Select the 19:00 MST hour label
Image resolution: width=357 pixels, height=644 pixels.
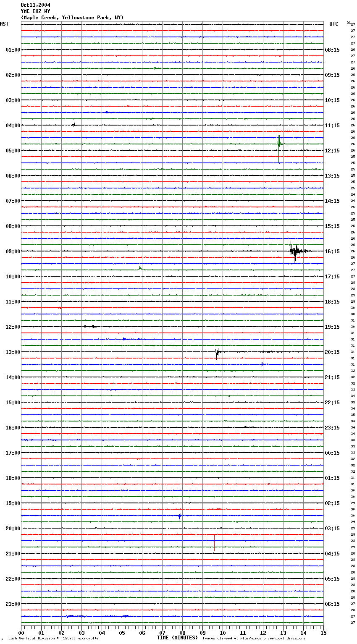tap(13, 503)
